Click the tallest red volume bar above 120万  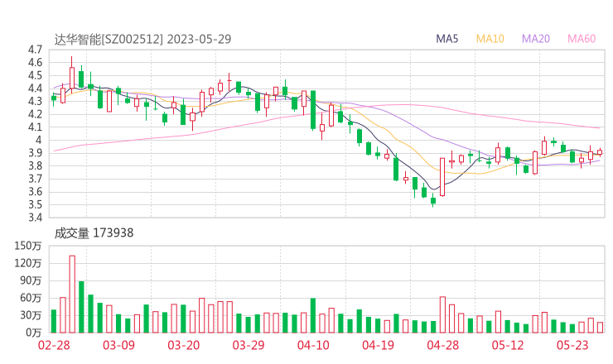pyautogui.click(x=72, y=294)
